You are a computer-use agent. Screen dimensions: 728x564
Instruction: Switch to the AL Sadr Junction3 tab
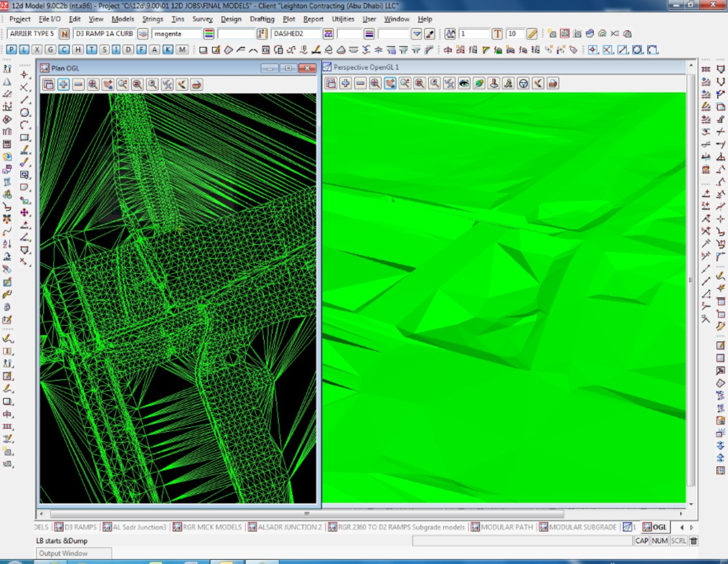[135, 527]
